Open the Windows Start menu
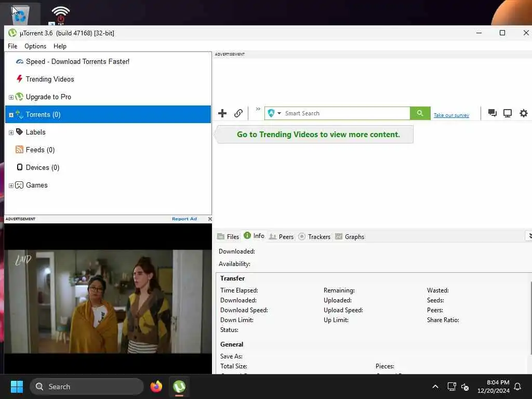 pyautogui.click(x=17, y=387)
